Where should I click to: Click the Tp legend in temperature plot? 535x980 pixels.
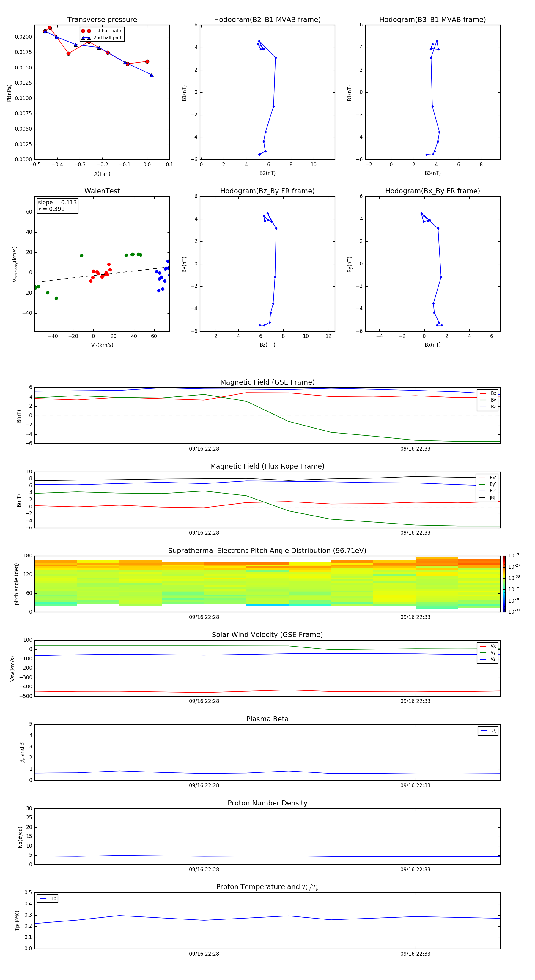(48, 899)
